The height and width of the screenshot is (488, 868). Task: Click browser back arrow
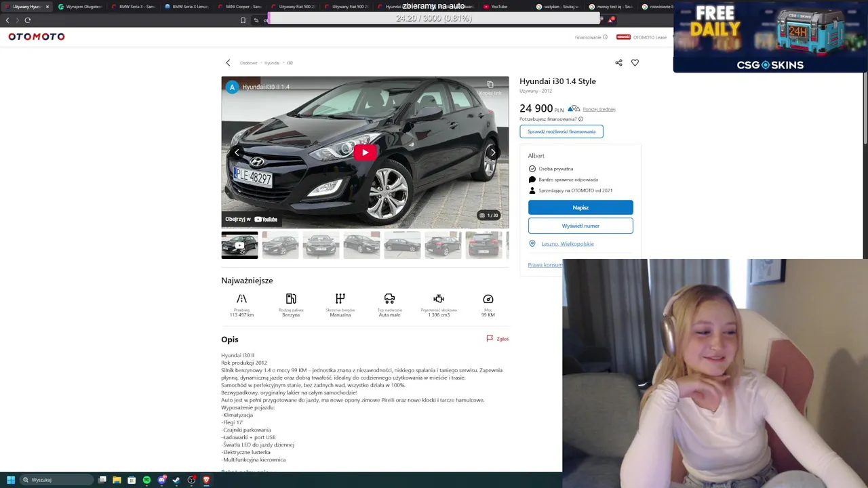click(x=7, y=20)
